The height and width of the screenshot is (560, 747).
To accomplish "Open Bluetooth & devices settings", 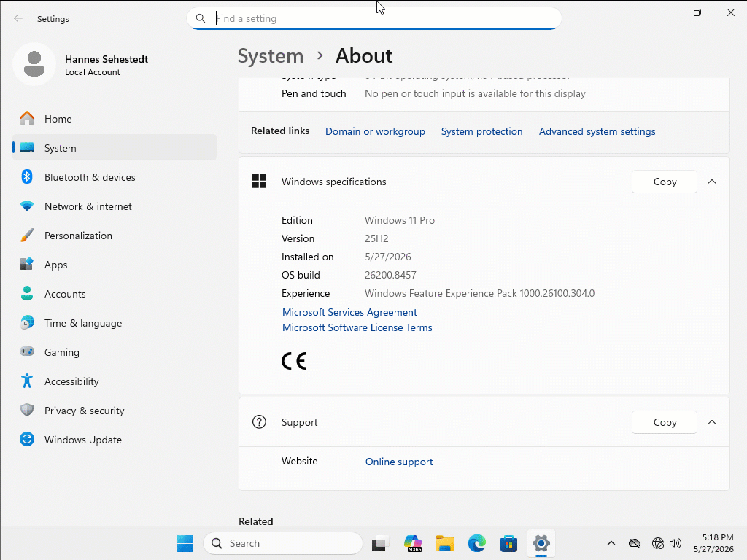I will coord(115,177).
